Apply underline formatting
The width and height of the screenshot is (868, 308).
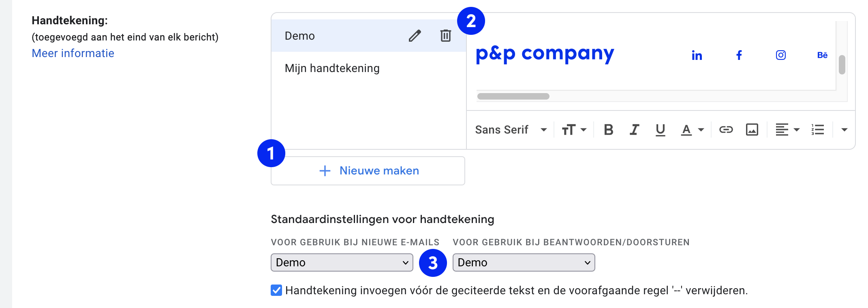point(660,130)
